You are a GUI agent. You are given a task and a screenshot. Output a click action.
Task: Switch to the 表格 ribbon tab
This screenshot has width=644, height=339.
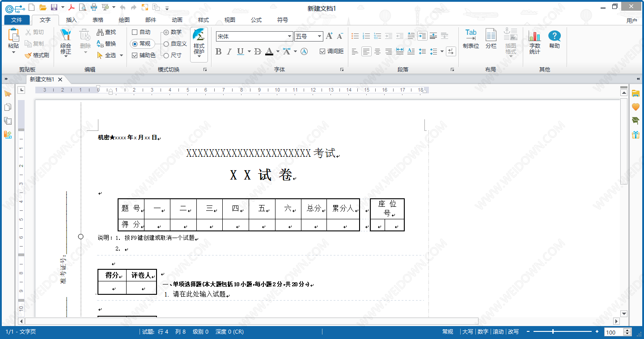98,20
